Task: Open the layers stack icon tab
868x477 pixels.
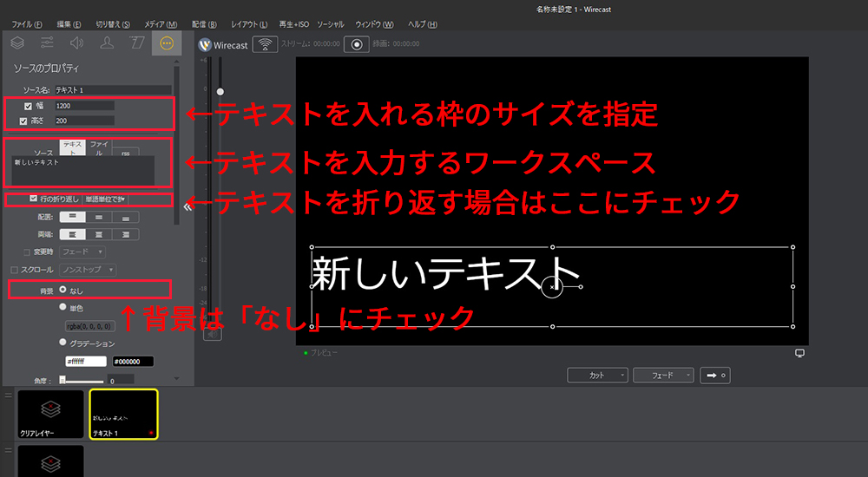Action: [x=16, y=42]
